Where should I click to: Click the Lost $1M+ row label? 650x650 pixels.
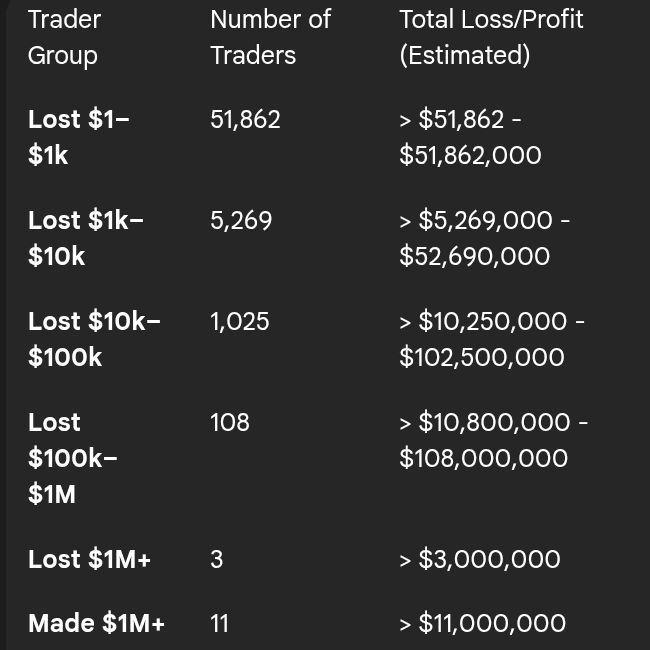[x=89, y=559]
